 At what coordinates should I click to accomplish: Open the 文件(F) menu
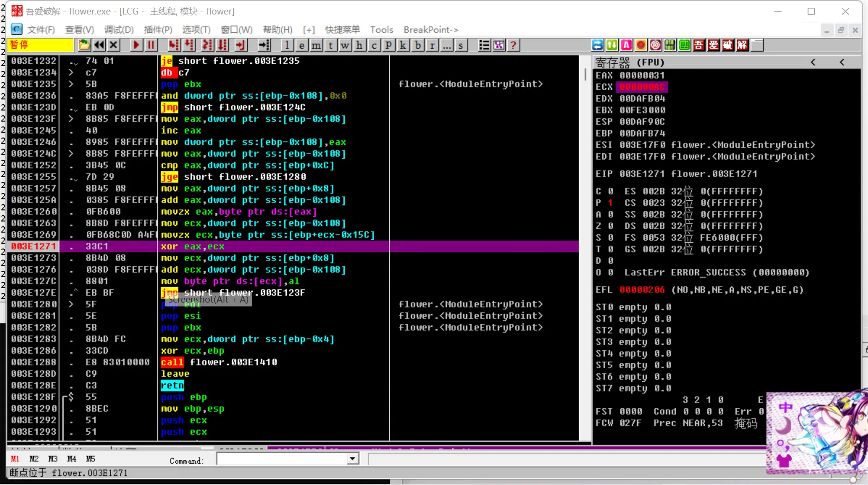coord(41,30)
